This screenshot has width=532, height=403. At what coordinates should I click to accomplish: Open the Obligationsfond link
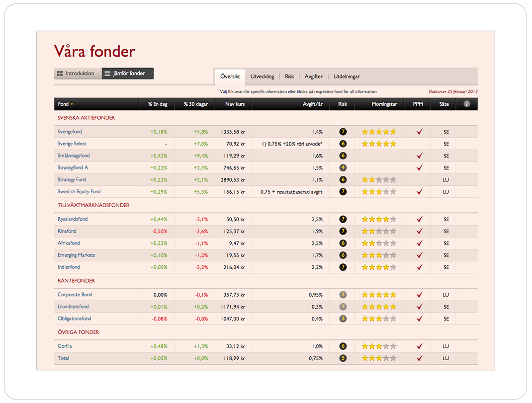click(x=74, y=319)
